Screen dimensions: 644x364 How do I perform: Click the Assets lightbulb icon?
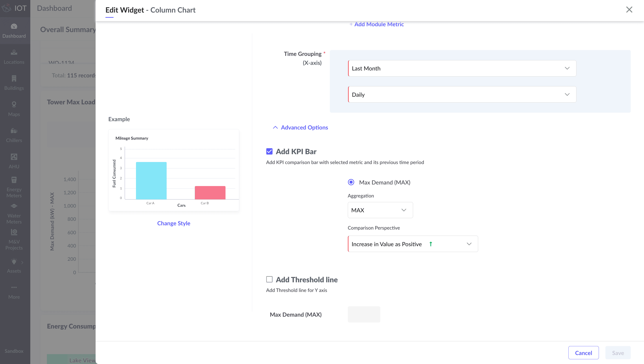(14, 262)
